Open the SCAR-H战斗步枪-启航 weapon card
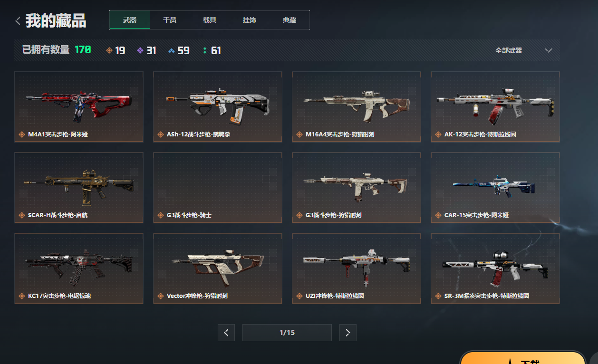Screen dimensions: 598x364 pos(79,188)
